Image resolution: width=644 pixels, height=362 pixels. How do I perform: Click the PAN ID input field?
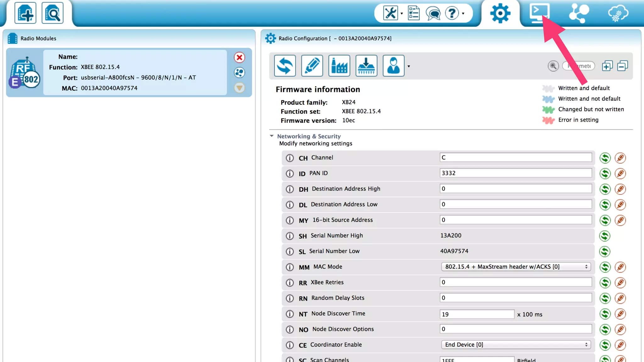[515, 173]
